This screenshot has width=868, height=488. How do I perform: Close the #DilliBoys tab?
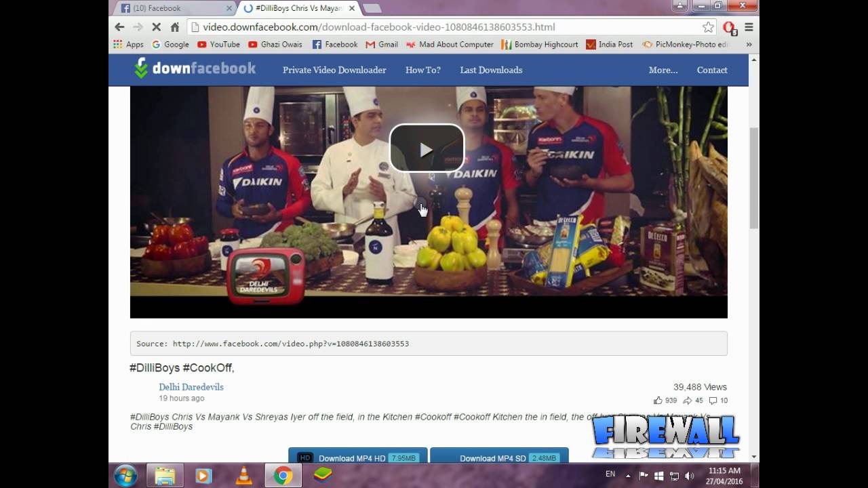pos(352,8)
